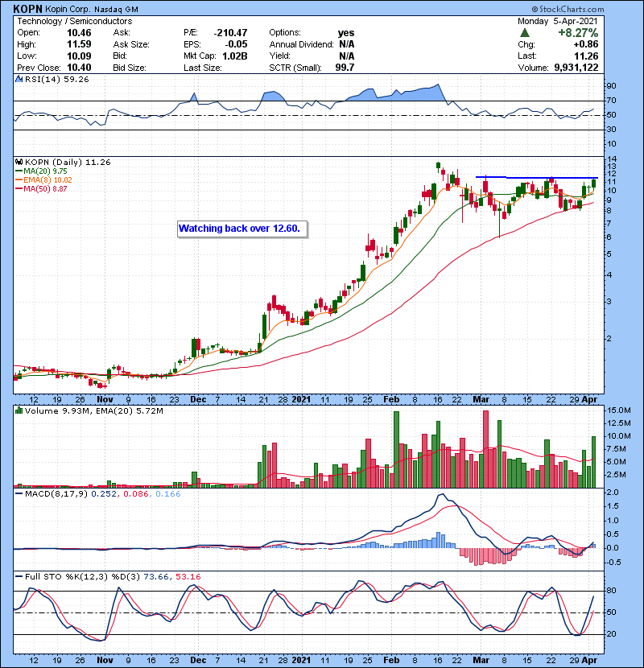Image resolution: width=644 pixels, height=668 pixels.
Task: Click the 15.0M tick on the volume axis
Action: pos(619,410)
